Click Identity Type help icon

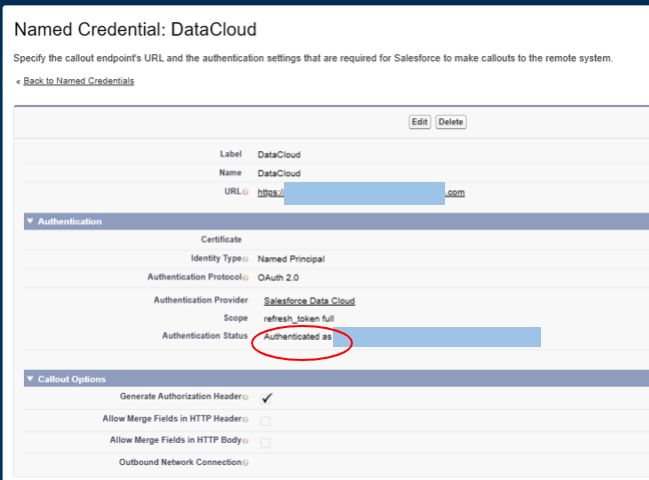tap(245, 259)
